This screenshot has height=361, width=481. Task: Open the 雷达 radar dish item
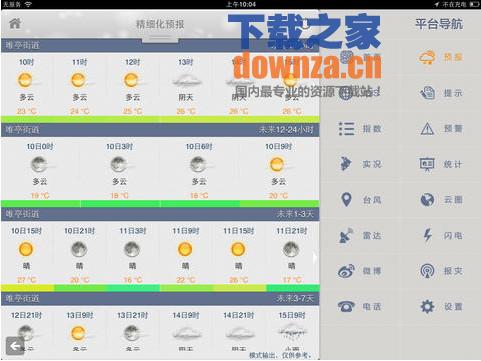point(360,236)
